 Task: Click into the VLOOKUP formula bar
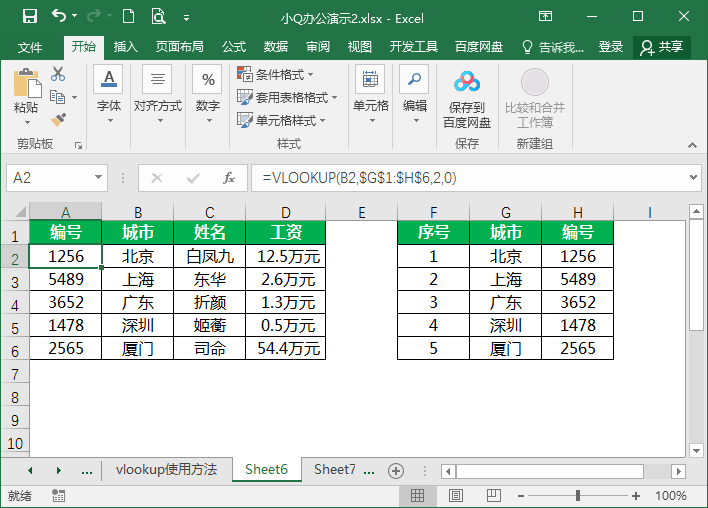470,178
